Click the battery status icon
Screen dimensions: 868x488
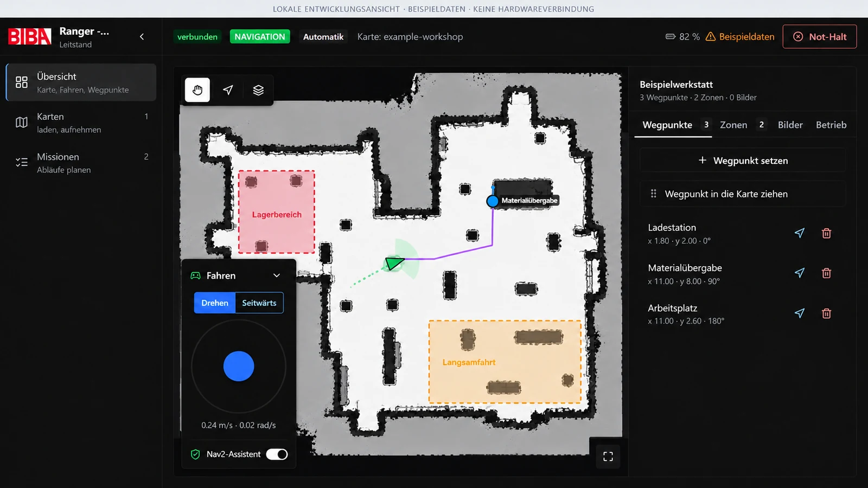click(x=671, y=37)
